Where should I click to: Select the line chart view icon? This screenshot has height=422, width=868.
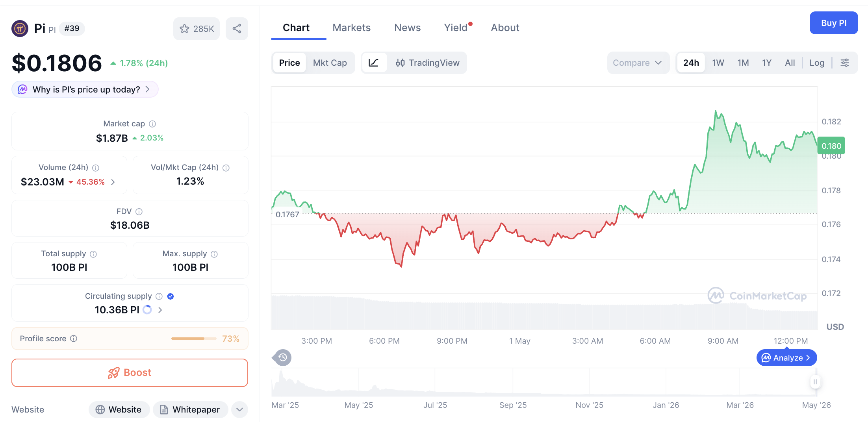click(373, 63)
